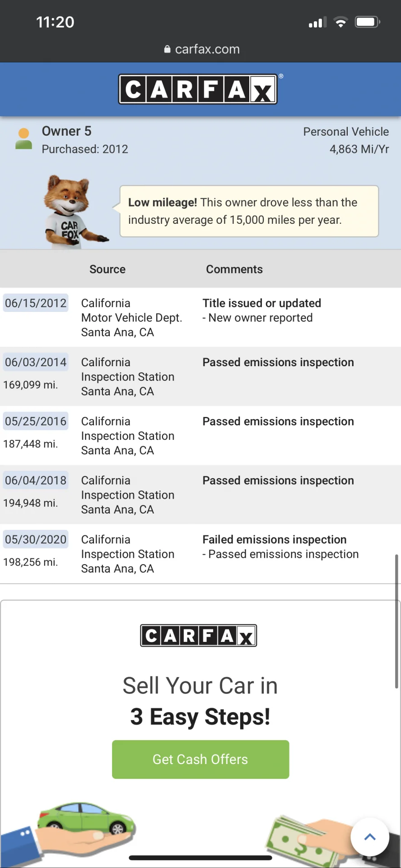The height and width of the screenshot is (868, 401).
Task: Select the 05/25/2016 date entry
Action: [x=36, y=421]
